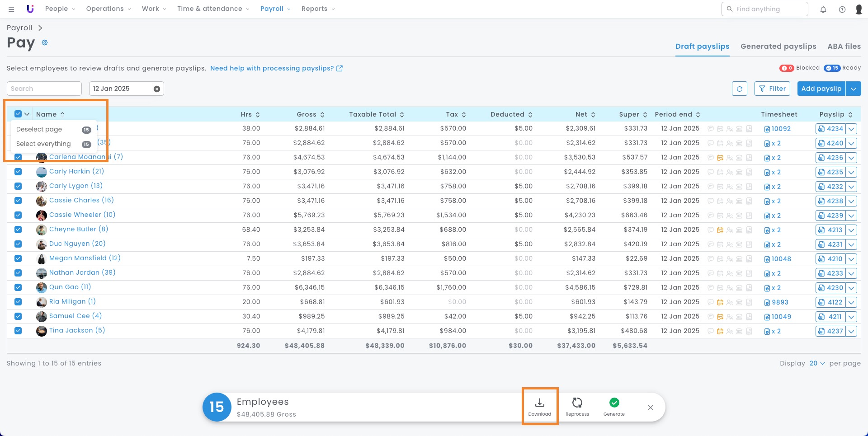Click the Reprocess icon
The height and width of the screenshot is (436, 868).
coord(577,403)
